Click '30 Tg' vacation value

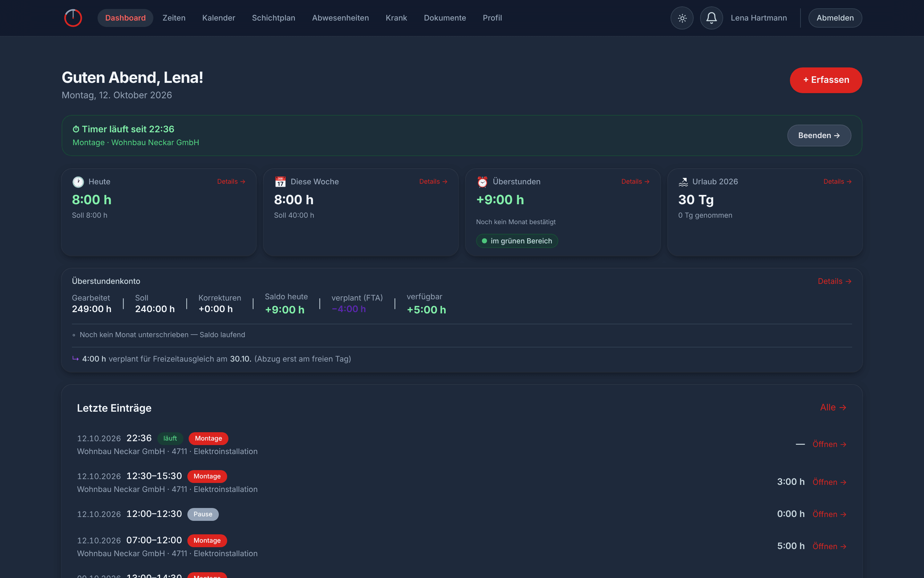click(x=696, y=199)
